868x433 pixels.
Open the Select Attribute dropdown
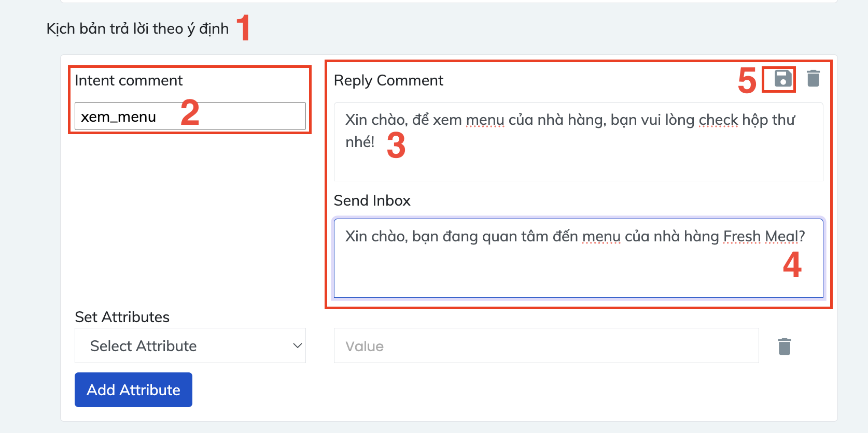(x=190, y=345)
